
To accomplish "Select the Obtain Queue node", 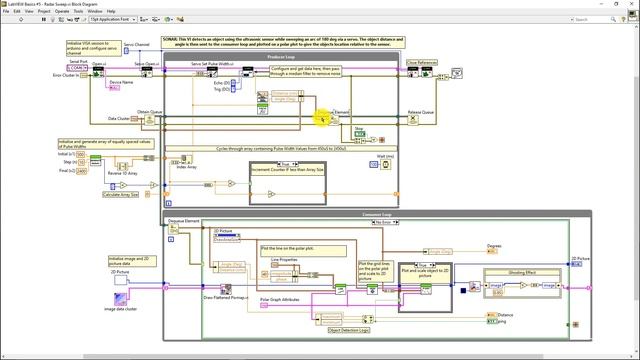I will (x=149, y=120).
